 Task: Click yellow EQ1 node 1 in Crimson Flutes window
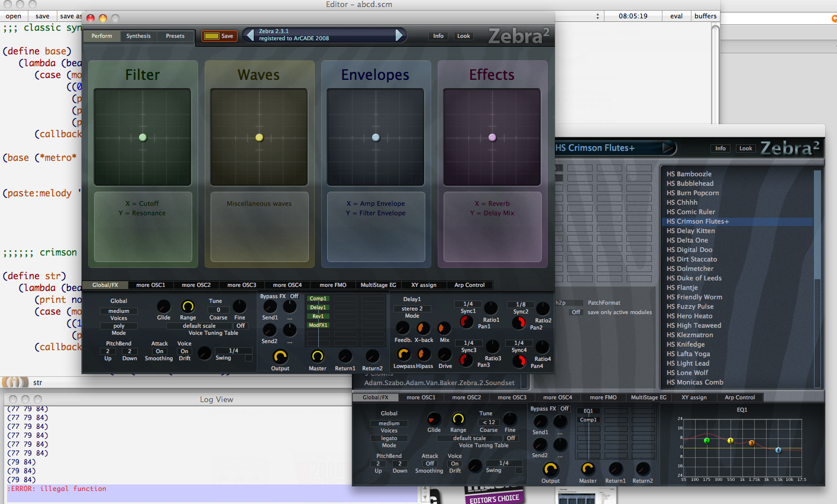pyautogui.click(x=730, y=441)
